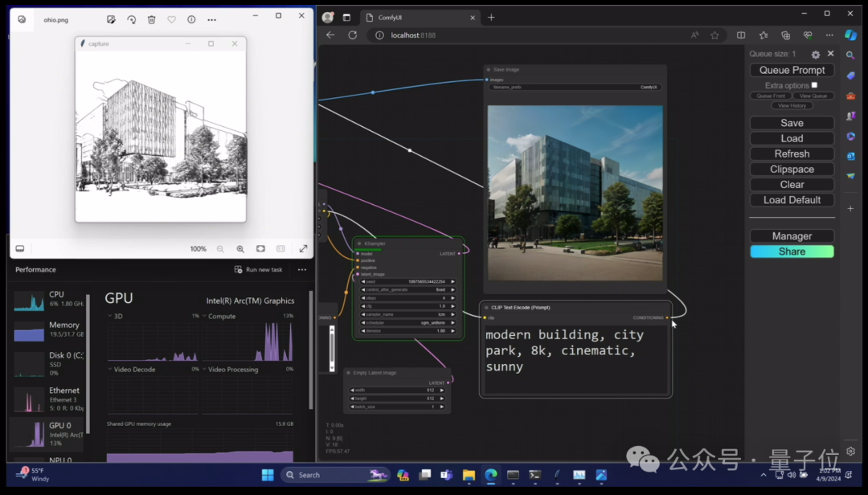Click the zoom in magnifier in Photos

(240, 249)
